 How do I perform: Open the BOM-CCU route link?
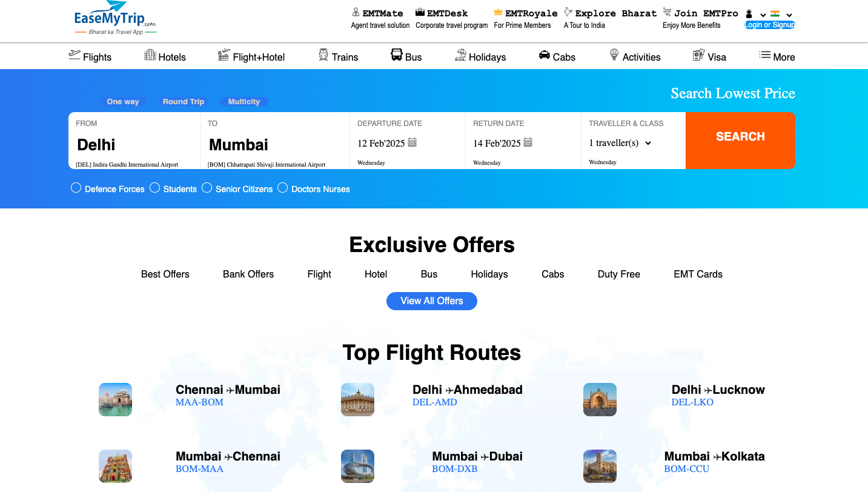(687, 469)
